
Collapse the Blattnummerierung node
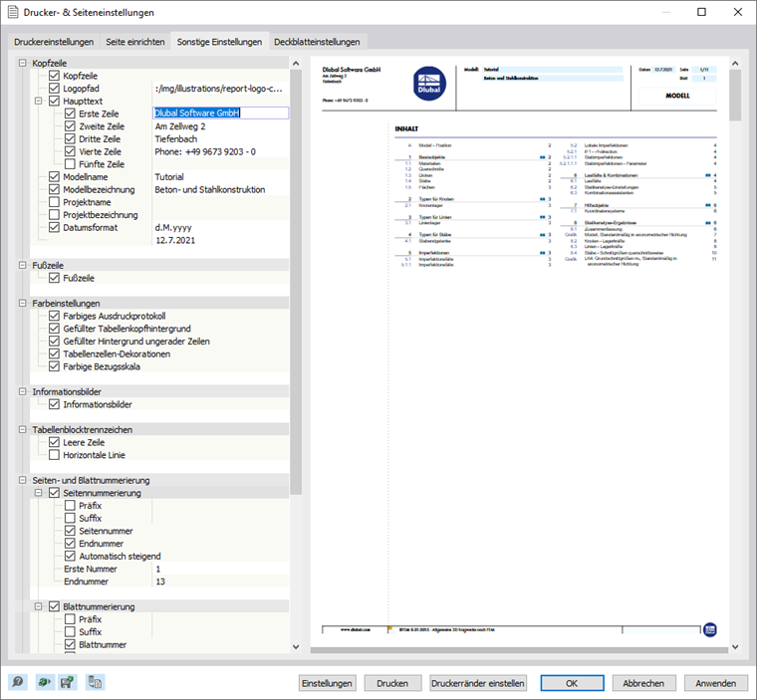click(38, 606)
